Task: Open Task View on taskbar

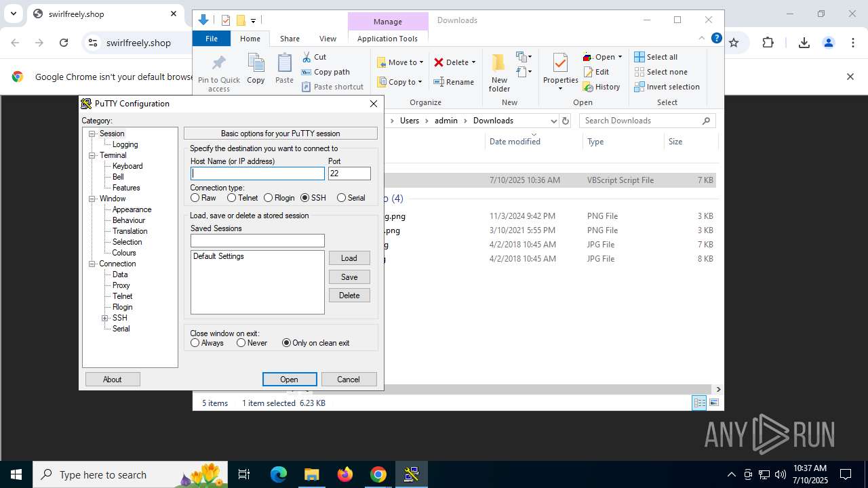Action: [x=244, y=474]
